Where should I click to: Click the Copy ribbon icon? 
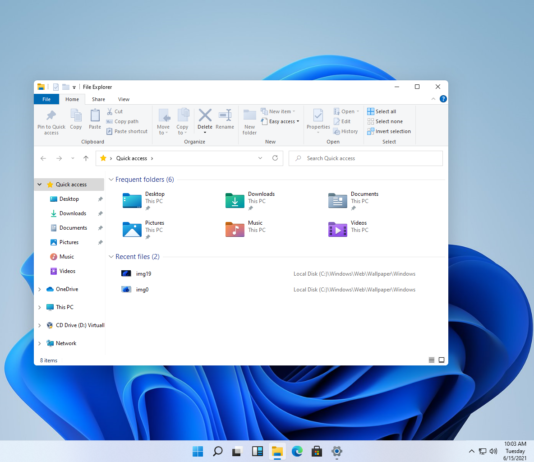(76, 116)
